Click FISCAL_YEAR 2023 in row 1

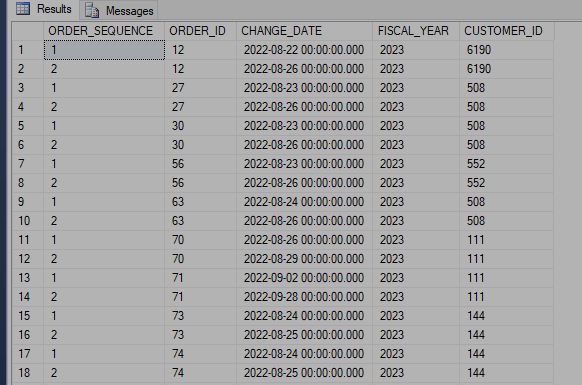pos(416,50)
